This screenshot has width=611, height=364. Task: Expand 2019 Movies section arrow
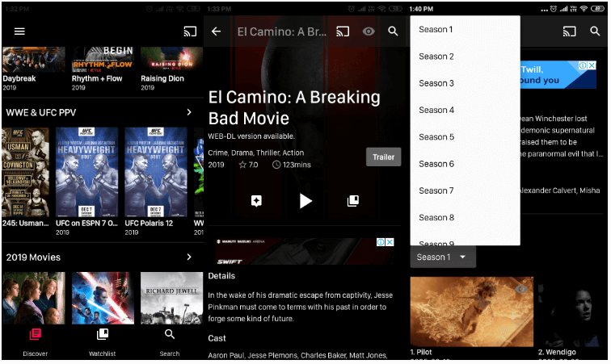click(x=189, y=257)
